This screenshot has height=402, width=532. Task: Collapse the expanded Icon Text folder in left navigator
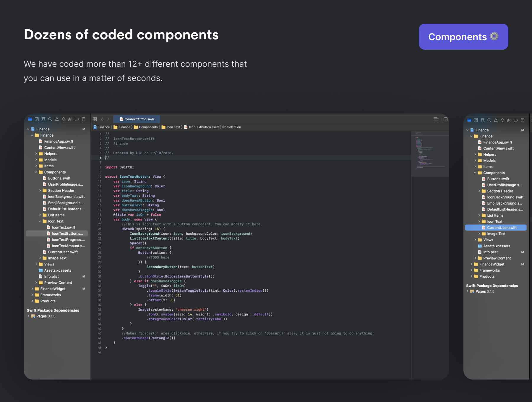(40, 221)
